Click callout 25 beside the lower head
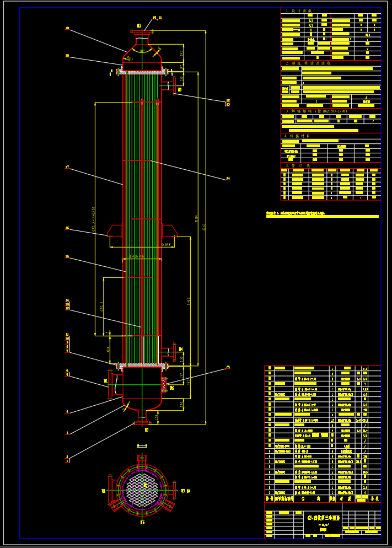Image resolution: width=392 pixels, height=548 pixels. 228,367
